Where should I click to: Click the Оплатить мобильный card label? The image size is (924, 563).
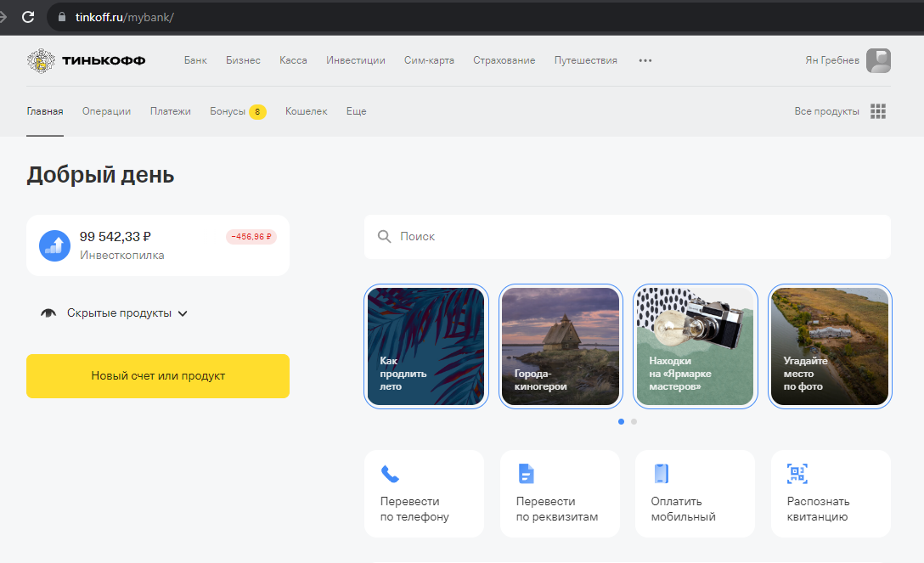point(684,509)
